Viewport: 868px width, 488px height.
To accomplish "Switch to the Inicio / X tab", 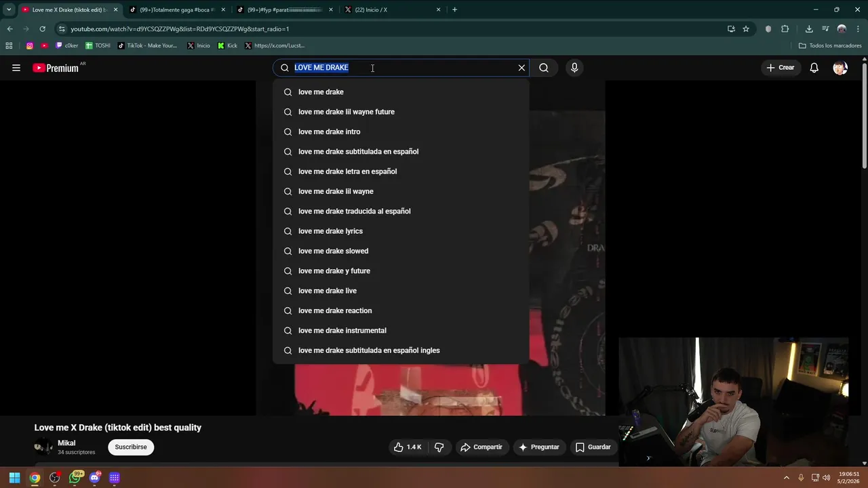I will (x=392, y=9).
